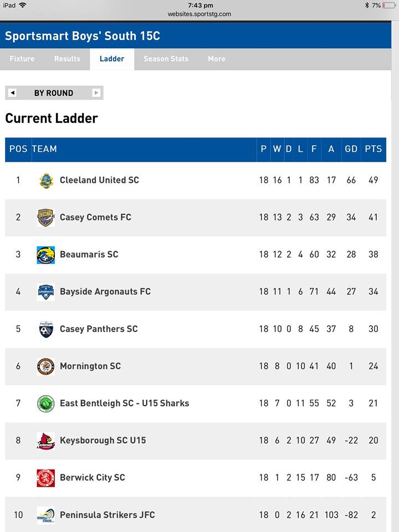Click the Keysborough SC cardinal bird logo
Image resolution: width=399 pixels, height=532 pixels.
(x=46, y=441)
